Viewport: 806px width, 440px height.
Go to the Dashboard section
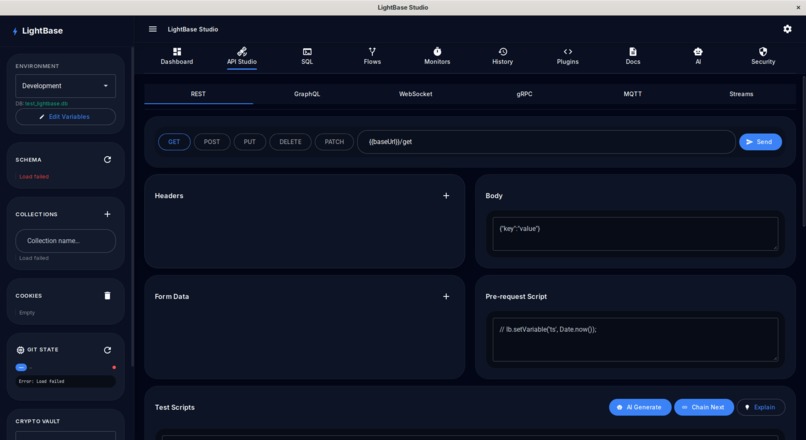[177, 56]
